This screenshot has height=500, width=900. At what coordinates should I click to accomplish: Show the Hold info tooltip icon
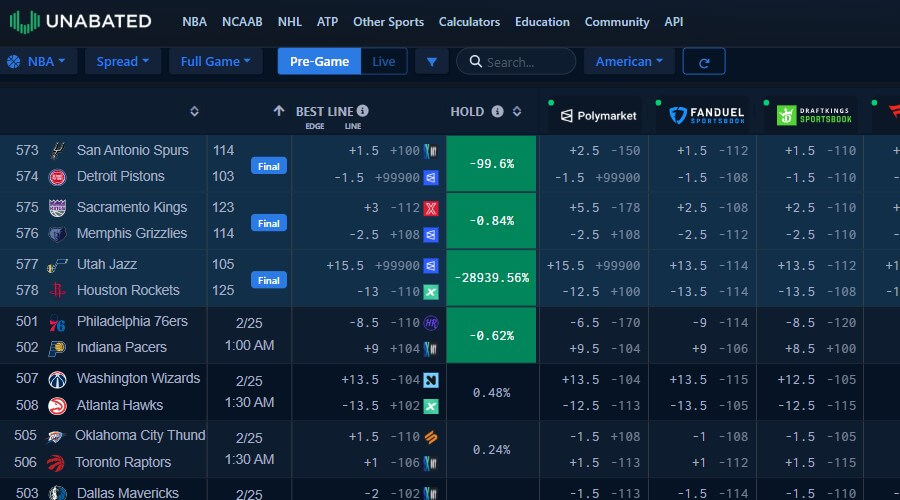tap(498, 111)
